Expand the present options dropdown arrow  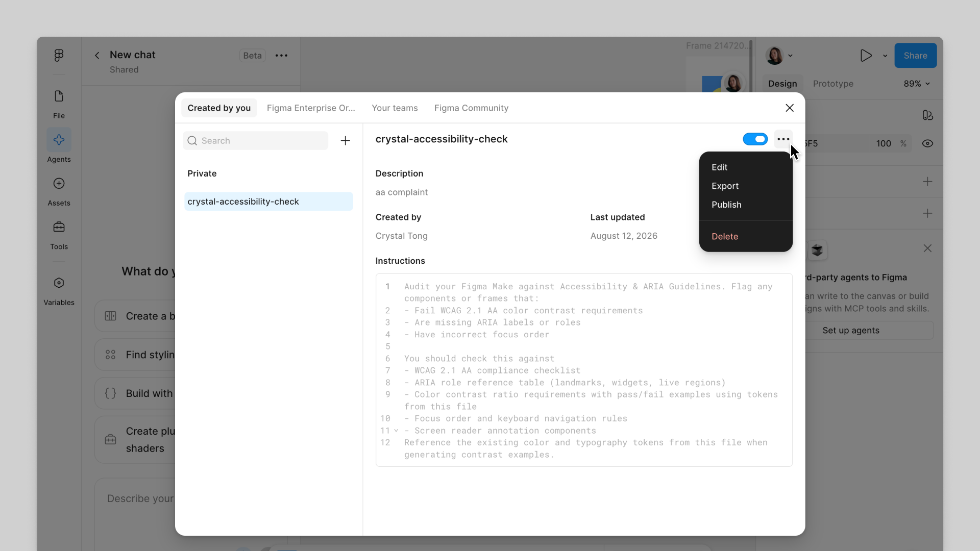click(885, 56)
